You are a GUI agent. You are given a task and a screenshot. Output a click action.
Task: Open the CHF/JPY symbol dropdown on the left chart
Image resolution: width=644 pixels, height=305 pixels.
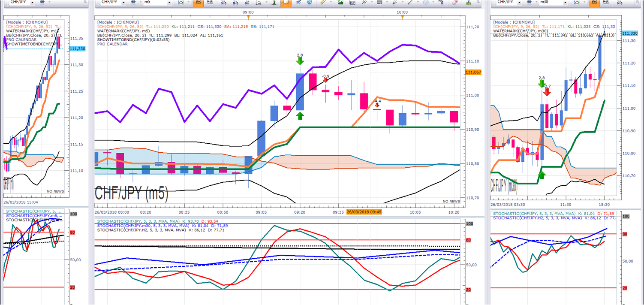(x=32, y=2)
